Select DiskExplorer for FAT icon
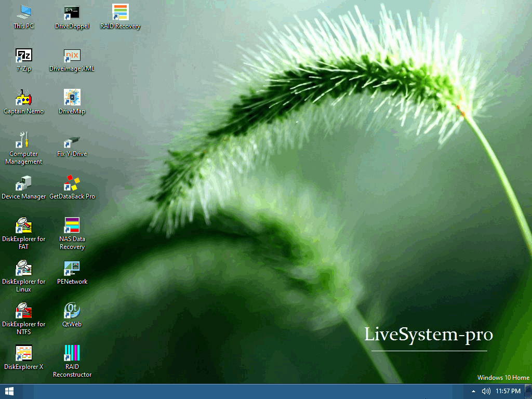The height and width of the screenshot is (399, 532). coord(23,225)
